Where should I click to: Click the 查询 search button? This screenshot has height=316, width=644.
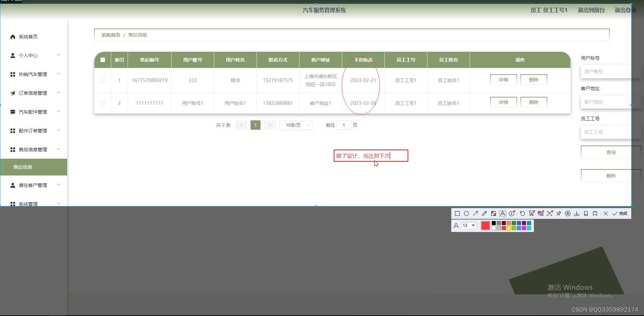pyautogui.click(x=611, y=152)
